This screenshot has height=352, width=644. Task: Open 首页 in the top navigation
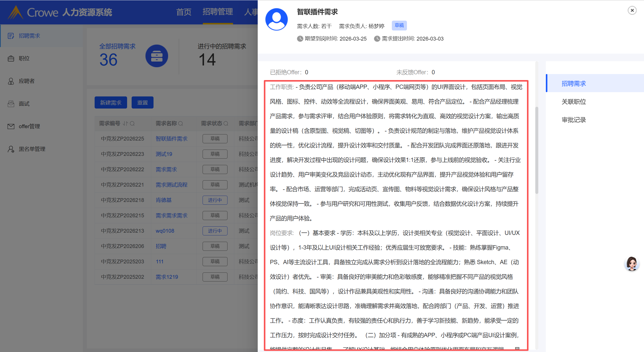pyautogui.click(x=183, y=12)
